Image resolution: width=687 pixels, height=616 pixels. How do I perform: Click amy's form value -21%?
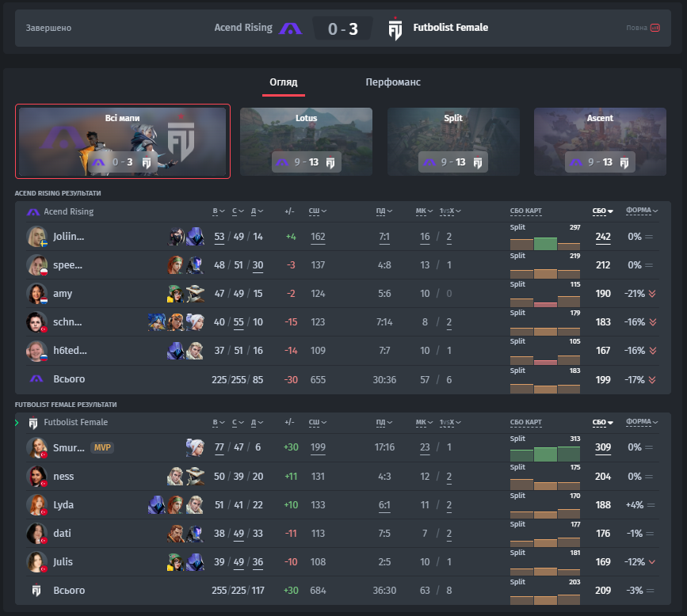point(635,293)
